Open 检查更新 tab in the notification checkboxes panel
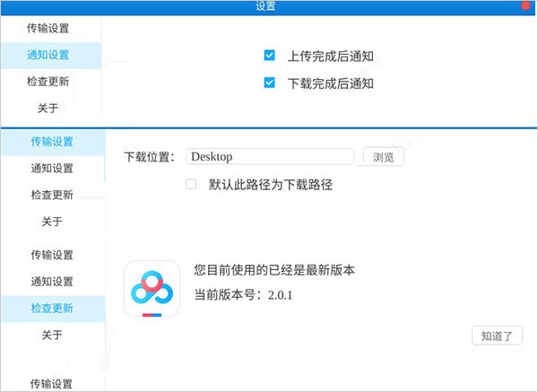This screenshot has width=538, height=392. tap(48, 82)
